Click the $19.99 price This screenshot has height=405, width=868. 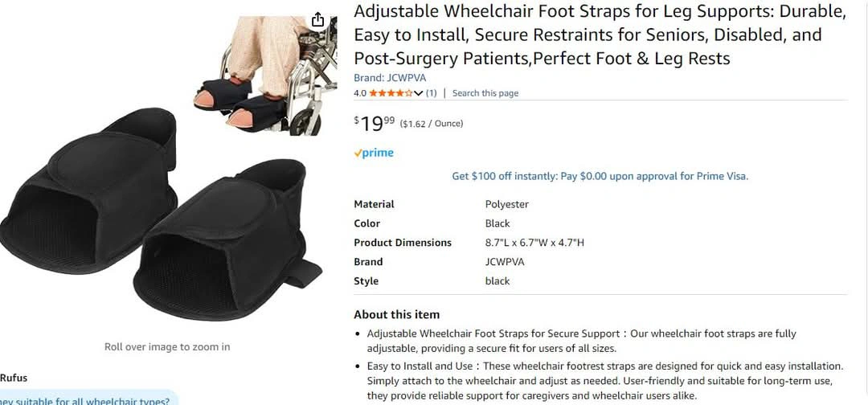[x=375, y=124]
